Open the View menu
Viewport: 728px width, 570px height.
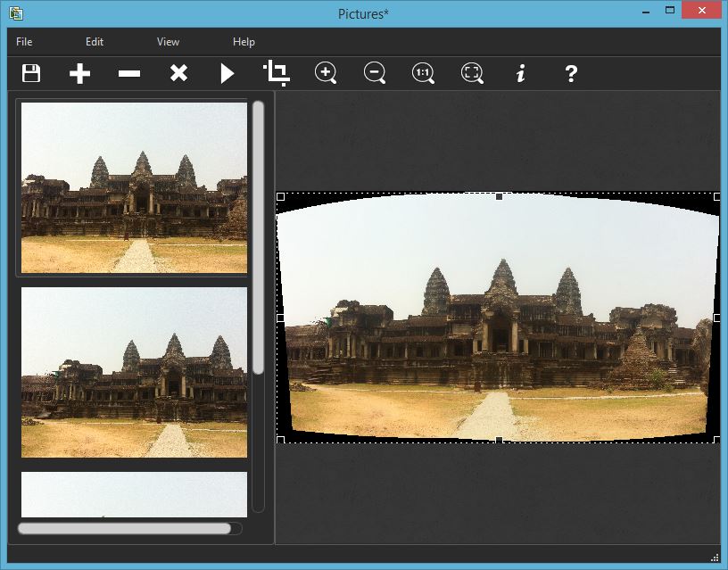point(168,42)
